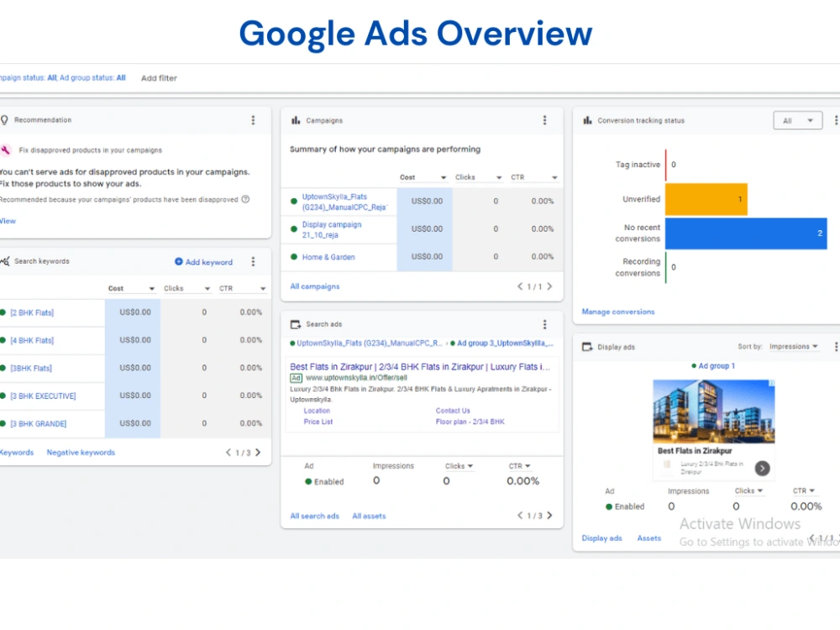The image size is (840, 630).
Task: Open Display ads link at card bottom
Action: coord(602,538)
